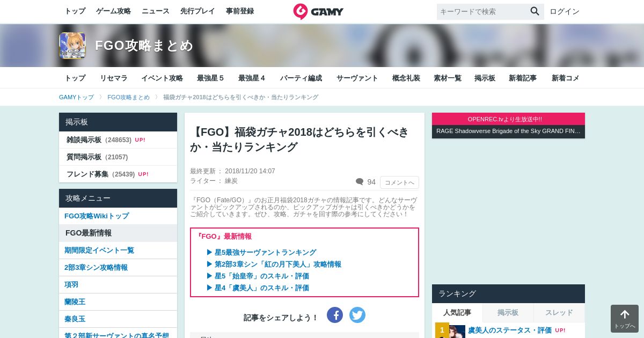This screenshot has width=644, height=338.
Task: Click the comment count 94
Action: [x=371, y=182]
